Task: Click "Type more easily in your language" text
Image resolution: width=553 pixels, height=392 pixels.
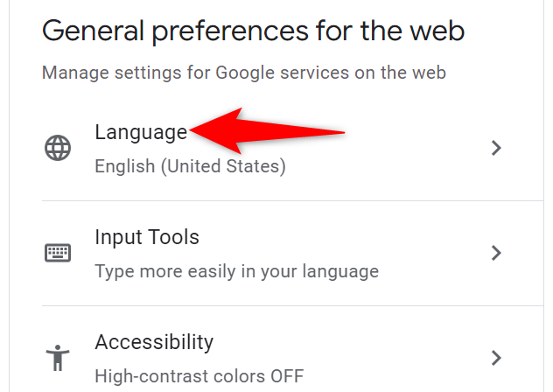Action: (236, 271)
